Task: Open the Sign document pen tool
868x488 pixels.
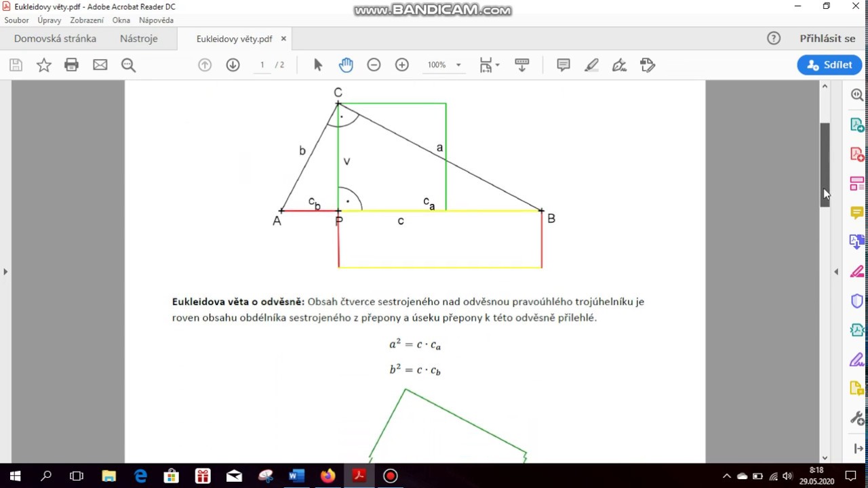Action: (x=619, y=65)
